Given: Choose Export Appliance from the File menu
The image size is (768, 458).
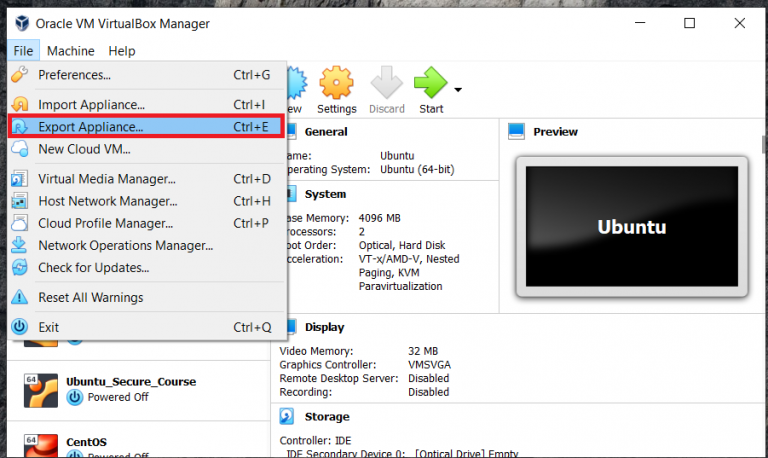Looking at the screenshot, I should (90, 127).
